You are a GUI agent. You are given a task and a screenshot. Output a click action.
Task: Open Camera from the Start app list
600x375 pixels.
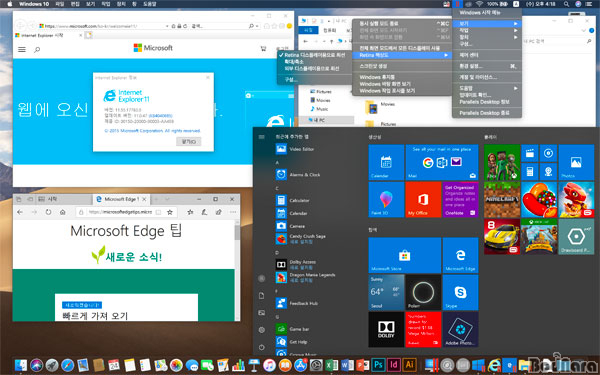point(290,226)
